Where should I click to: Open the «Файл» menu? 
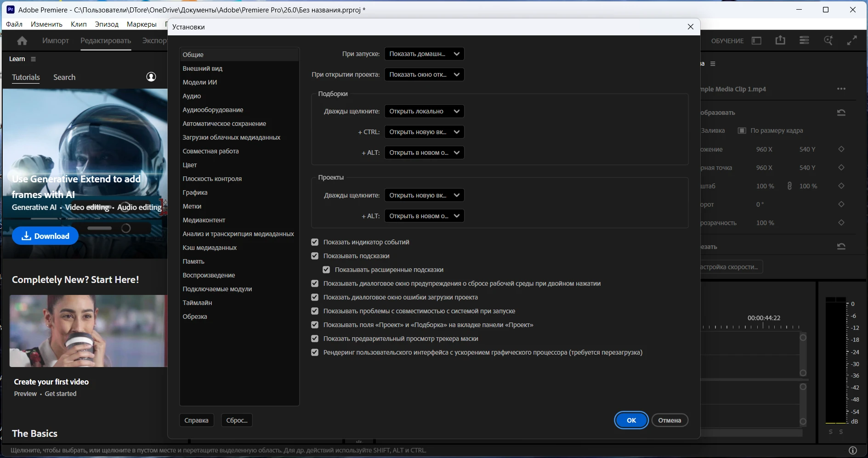pos(14,24)
